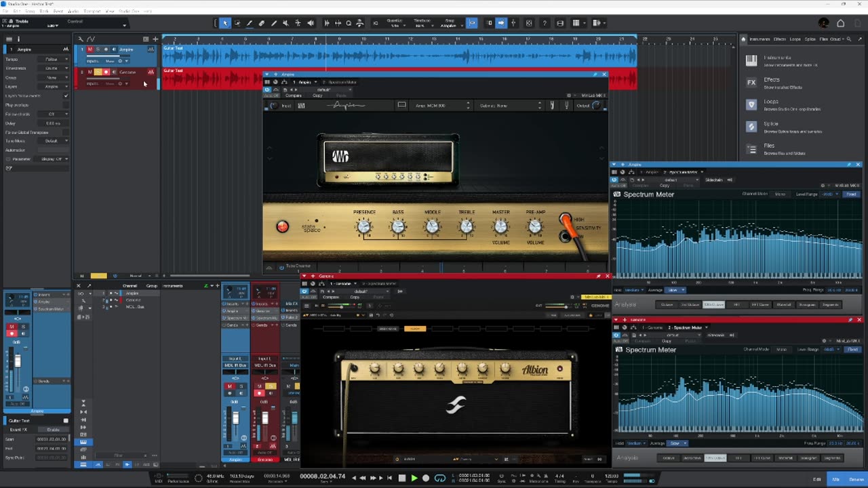
Task: Toggle Play overlaps checkbox in inspector
Action: coord(66,105)
